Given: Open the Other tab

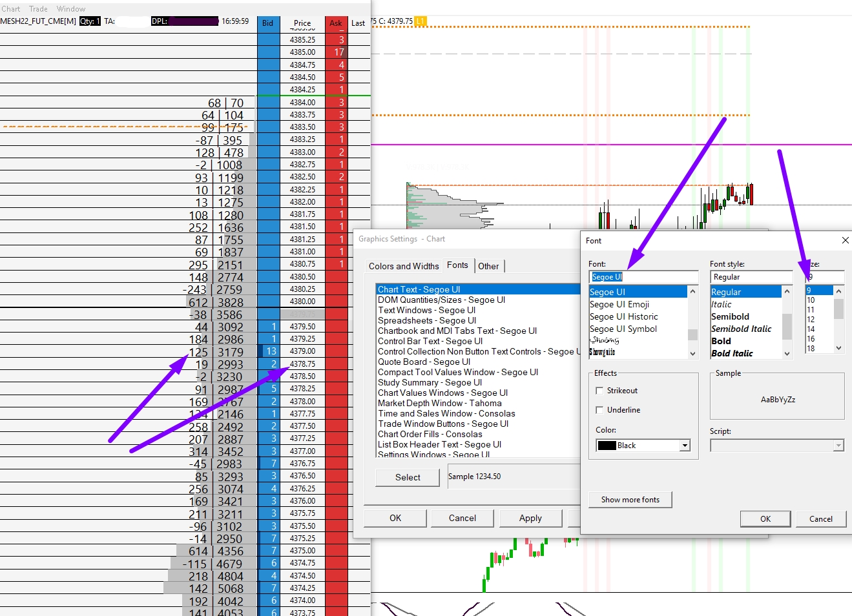Looking at the screenshot, I should tap(488, 266).
